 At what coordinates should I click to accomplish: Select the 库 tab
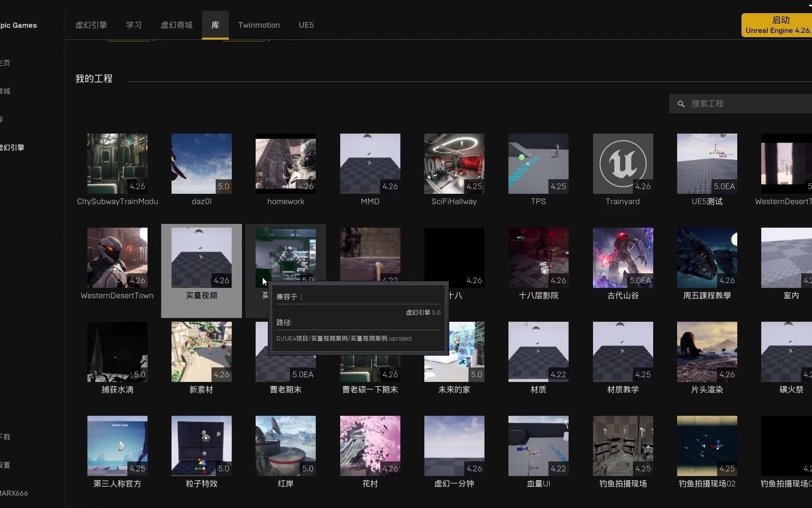tap(215, 25)
